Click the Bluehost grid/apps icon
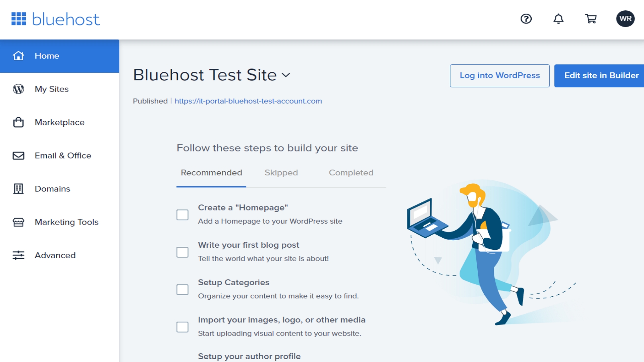This screenshot has width=644, height=362. pos(19,18)
